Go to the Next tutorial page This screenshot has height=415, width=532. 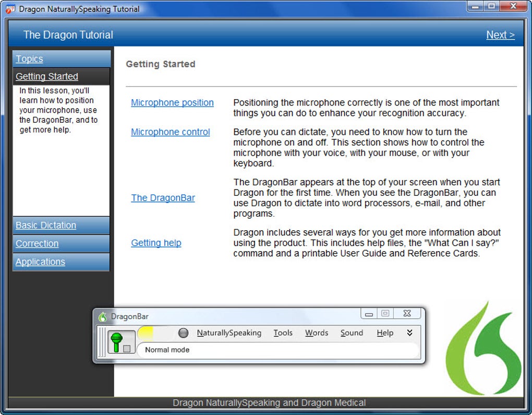click(501, 34)
